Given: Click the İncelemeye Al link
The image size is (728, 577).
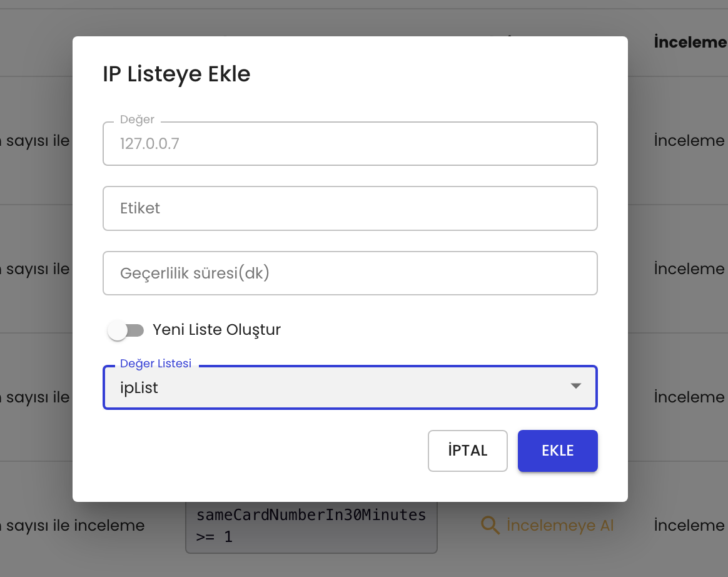Looking at the screenshot, I should click(x=560, y=526).
